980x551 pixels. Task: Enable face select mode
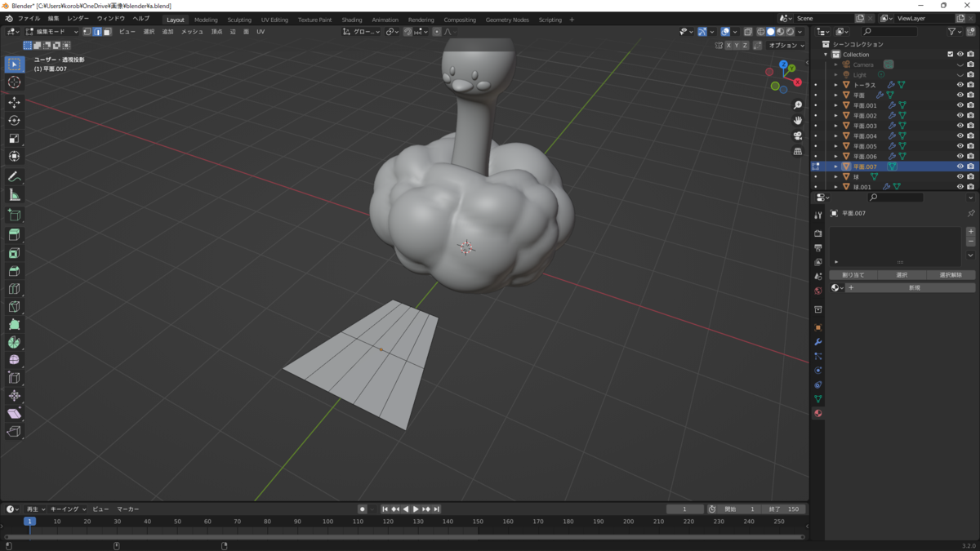click(107, 32)
